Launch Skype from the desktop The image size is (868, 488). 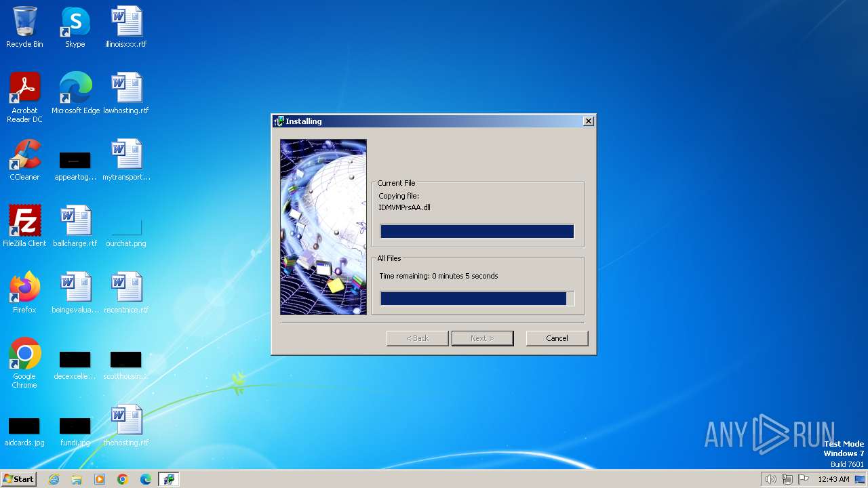(x=75, y=27)
